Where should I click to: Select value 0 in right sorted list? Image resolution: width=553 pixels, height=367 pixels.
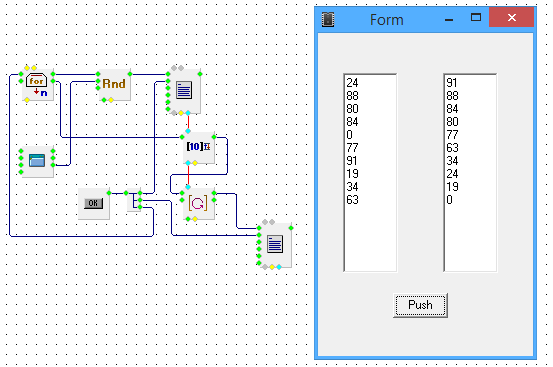pos(449,200)
